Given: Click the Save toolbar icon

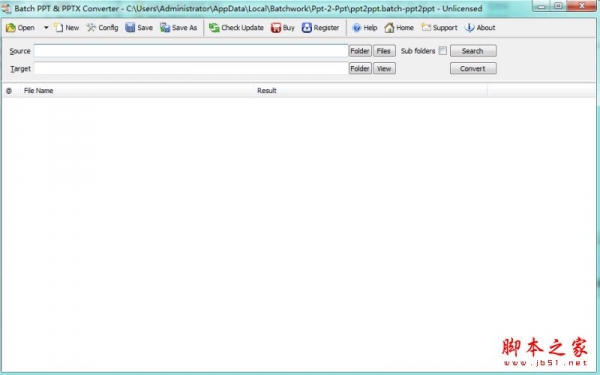Looking at the screenshot, I should pyautogui.click(x=139, y=28).
